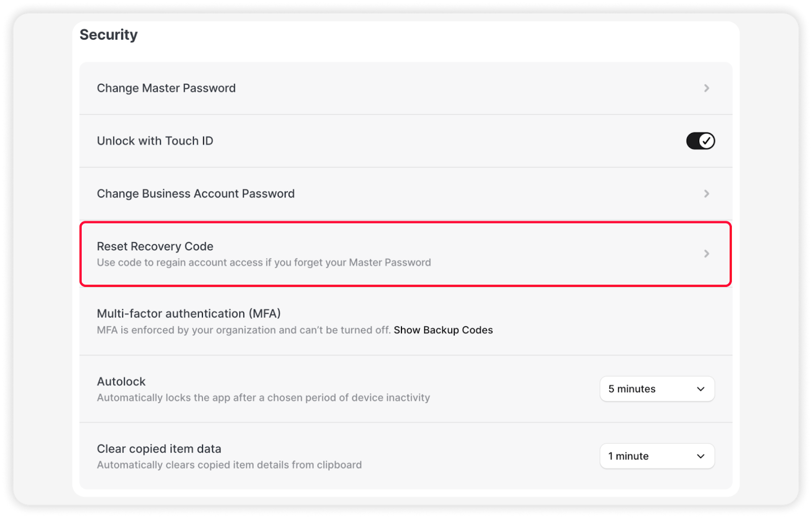This screenshot has width=812, height=518.
Task: Click the chevron next to Change Business Account Password
Action: coord(706,193)
